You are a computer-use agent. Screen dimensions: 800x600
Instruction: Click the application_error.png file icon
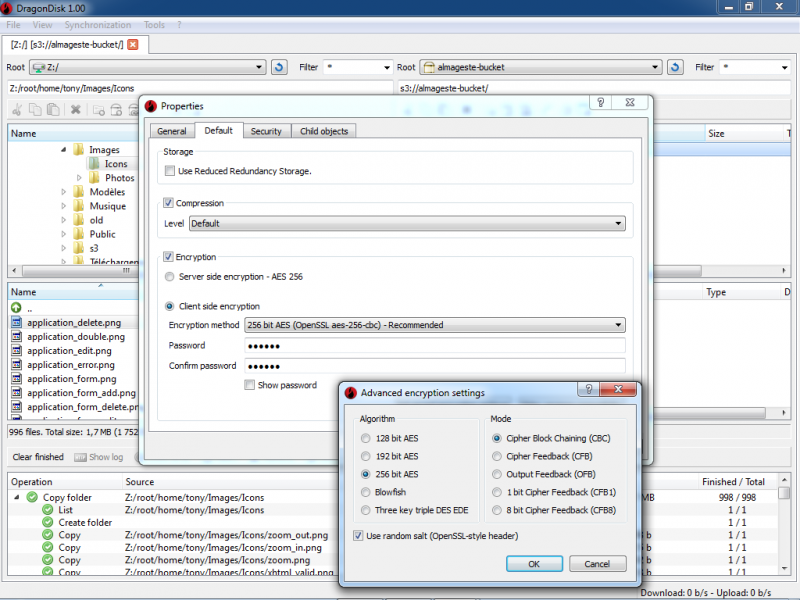click(17, 364)
